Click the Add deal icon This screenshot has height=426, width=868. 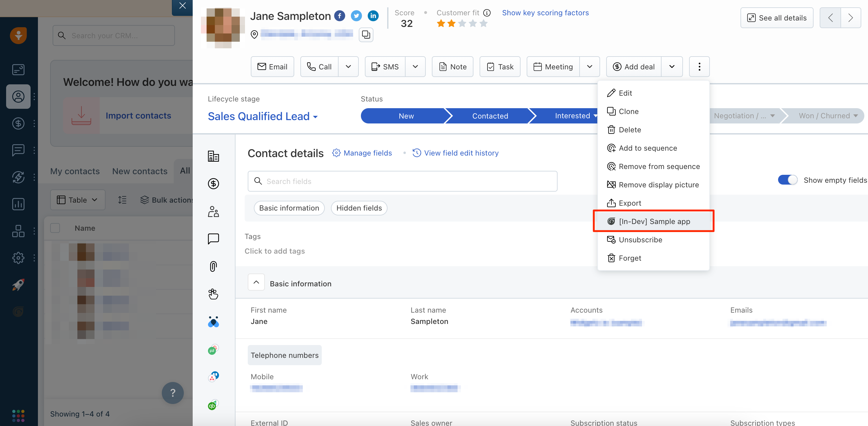[x=617, y=66]
